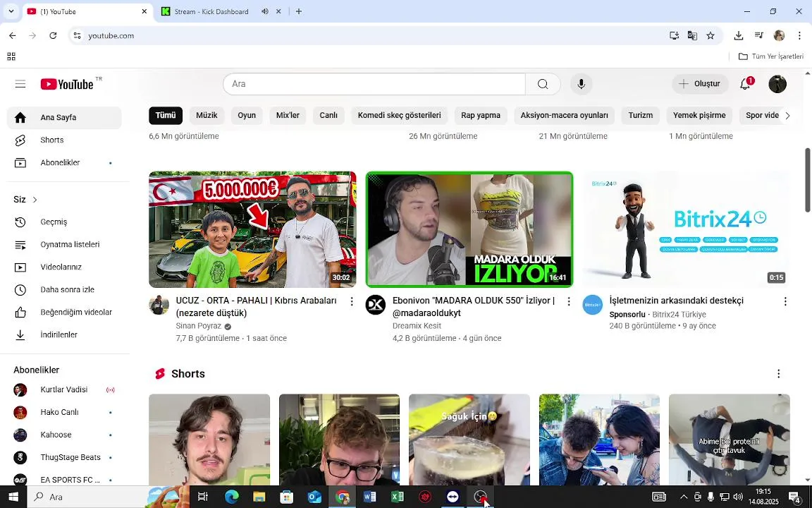812x508 pixels.
Task: Open options for the Sinan Poyraz video
Action: point(352,301)
